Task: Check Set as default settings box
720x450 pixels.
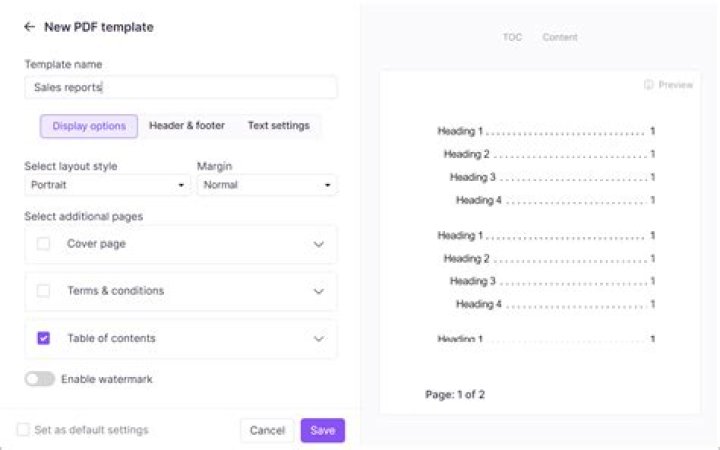Action: [22, 430]
